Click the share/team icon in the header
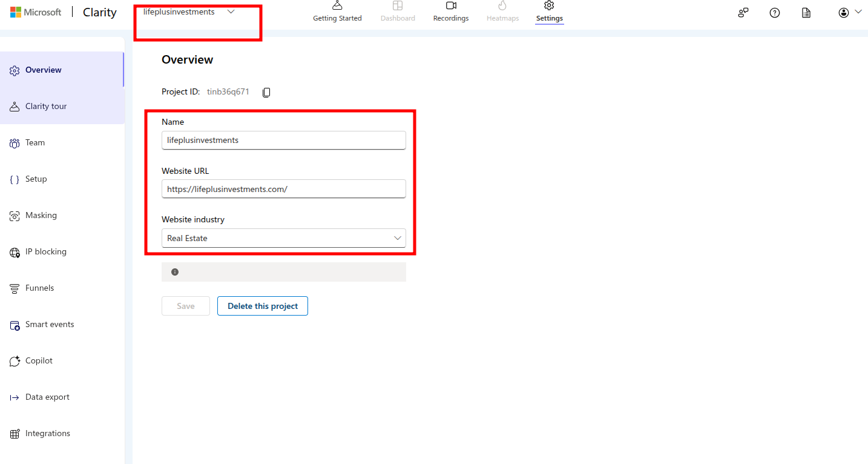The width and height of the screenshot is (868, 464). [743, 13]
